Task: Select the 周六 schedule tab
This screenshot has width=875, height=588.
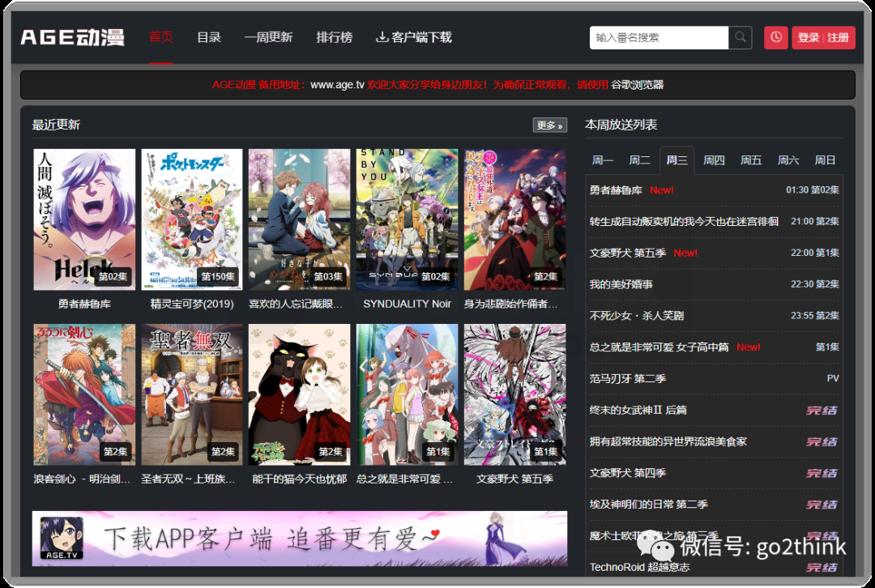Action: click(788, 160)
